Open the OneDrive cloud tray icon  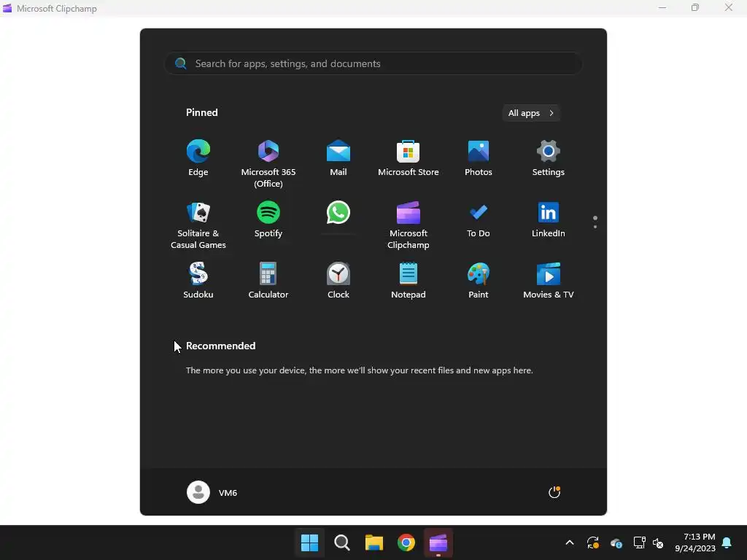[x=616, y=542]
